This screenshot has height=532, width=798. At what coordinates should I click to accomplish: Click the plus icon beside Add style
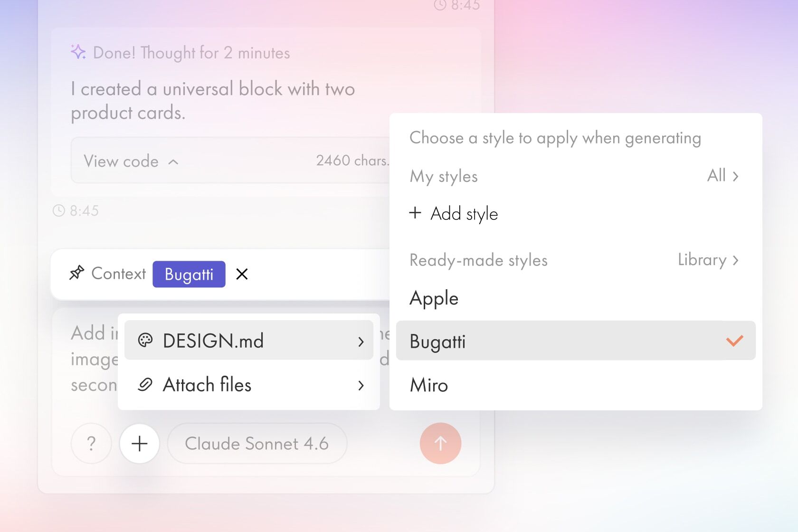tap(415, 212)
